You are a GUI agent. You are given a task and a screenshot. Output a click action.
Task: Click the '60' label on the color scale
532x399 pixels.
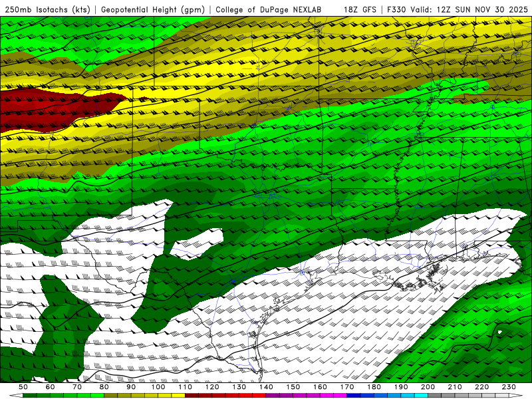51,387
